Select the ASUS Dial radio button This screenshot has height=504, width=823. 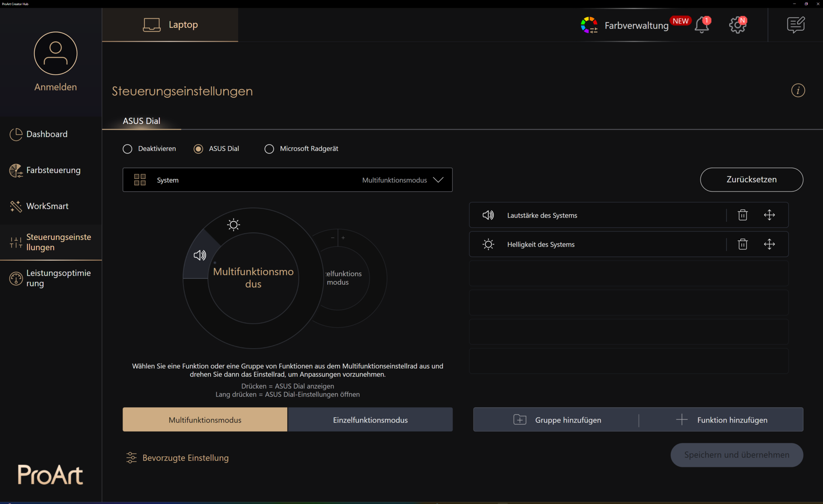click(198, 149)
